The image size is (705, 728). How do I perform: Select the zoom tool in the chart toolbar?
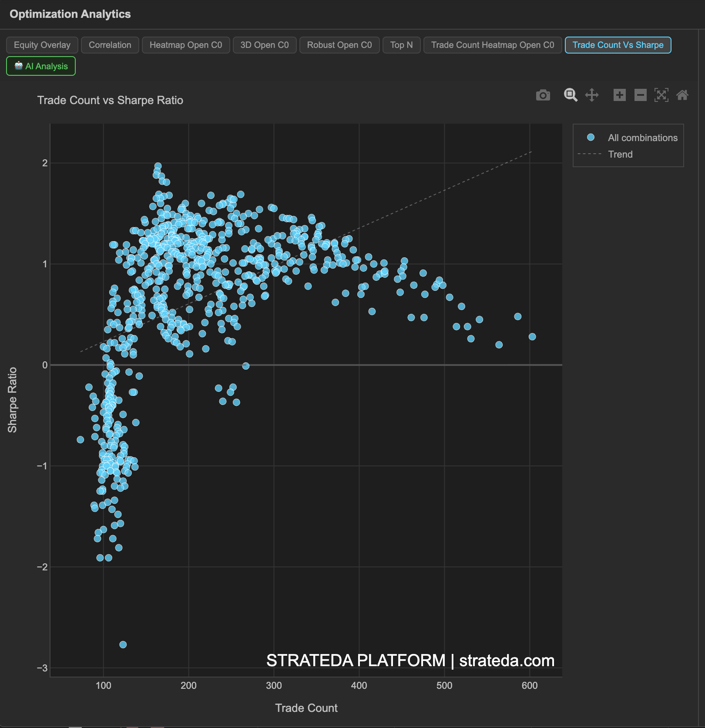pyautogui.click(x=571, y=95)
